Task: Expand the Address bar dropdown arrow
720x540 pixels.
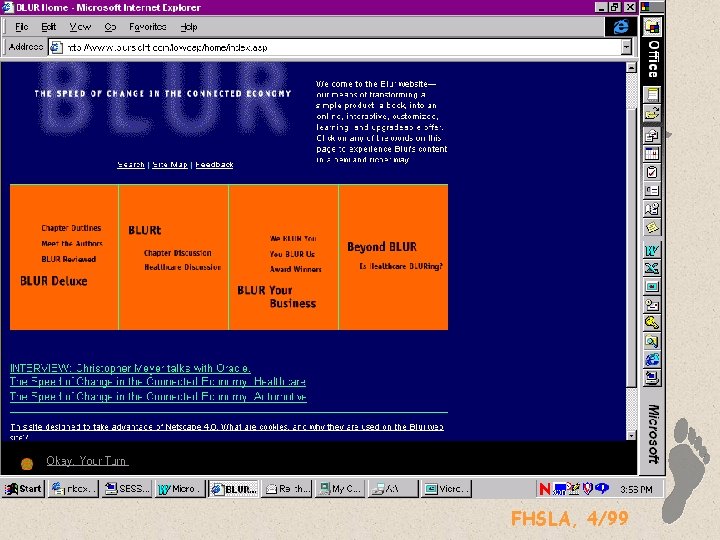Action: (x=626, y=47)
